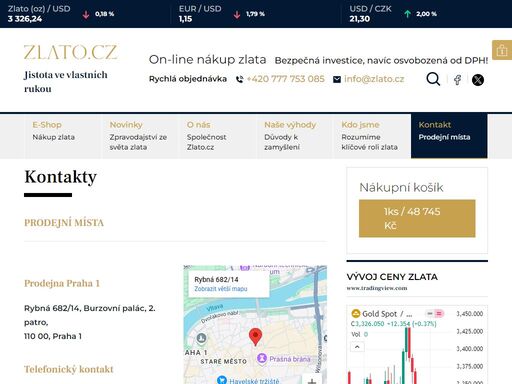Click the Telefonický kontakt heading
Viewport: 512px width, 384px height.
69,369
